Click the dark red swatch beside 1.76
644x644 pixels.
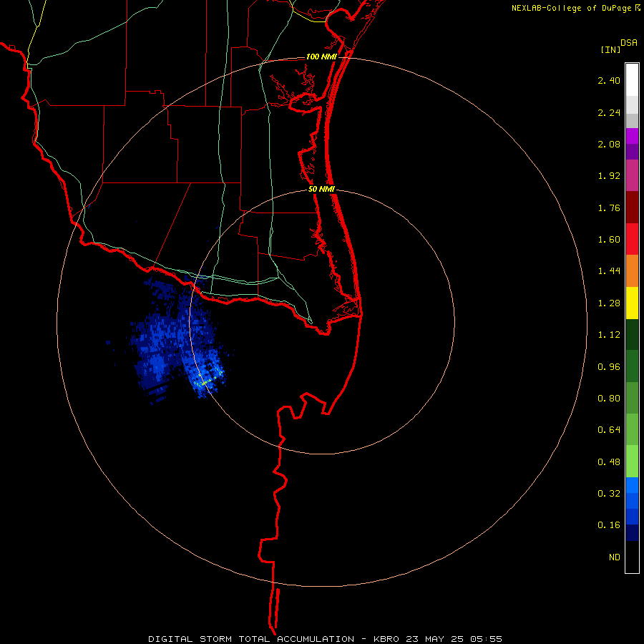coord(632,208)
